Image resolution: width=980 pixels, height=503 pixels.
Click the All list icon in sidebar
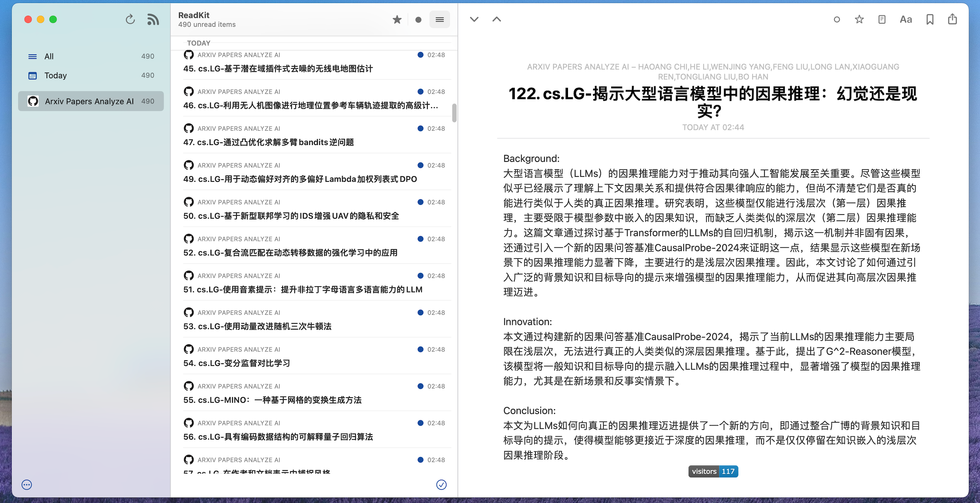[x=33, y=56]
